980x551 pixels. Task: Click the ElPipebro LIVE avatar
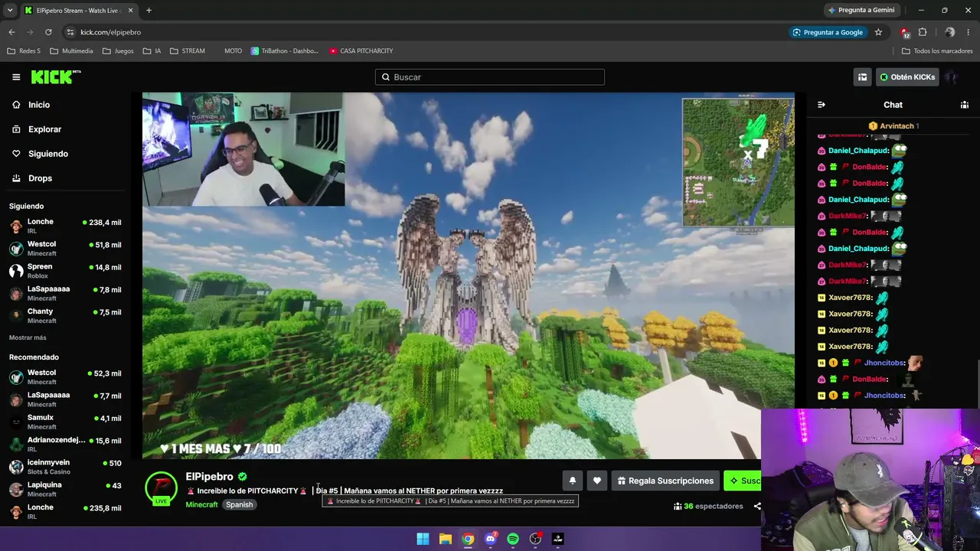[162, 488]
